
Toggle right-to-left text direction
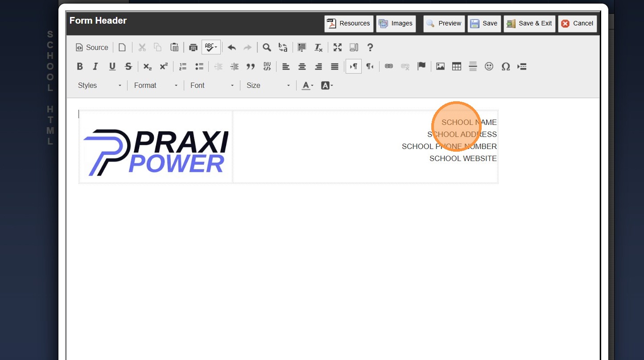pos(370,66)
